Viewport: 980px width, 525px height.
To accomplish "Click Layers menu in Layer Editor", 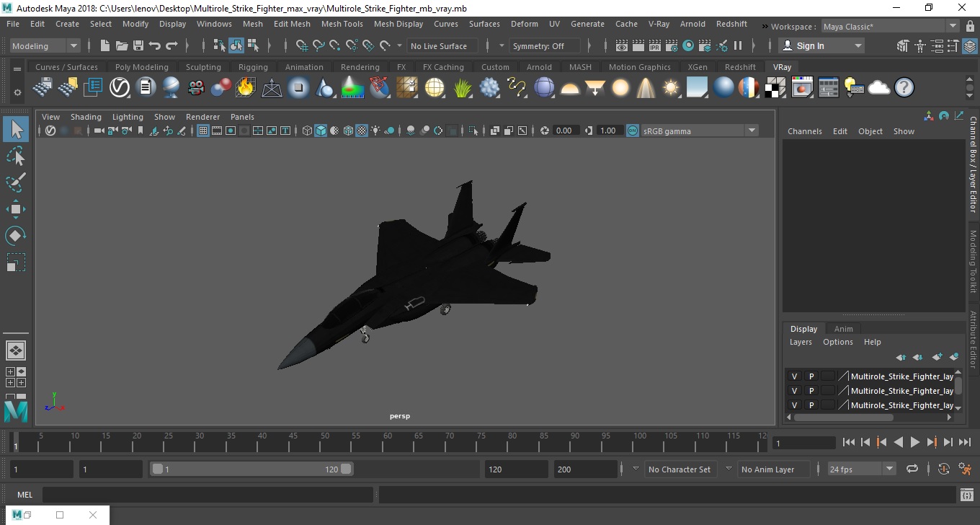I will pyautogui.click(x=801, y=342).
